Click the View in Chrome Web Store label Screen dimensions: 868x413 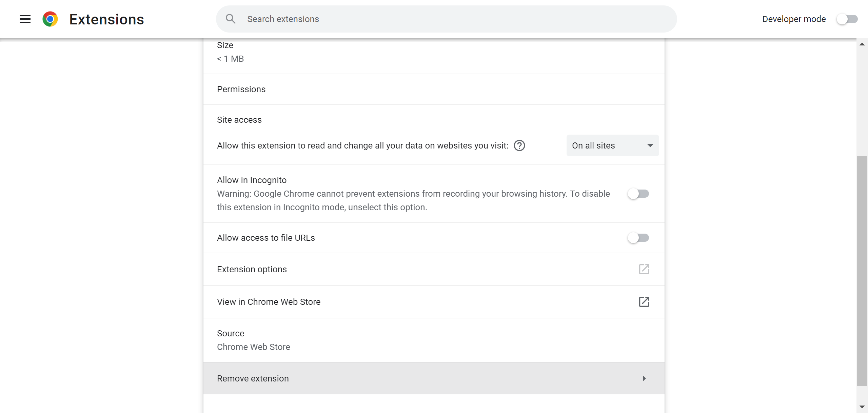tap(269, 302)
